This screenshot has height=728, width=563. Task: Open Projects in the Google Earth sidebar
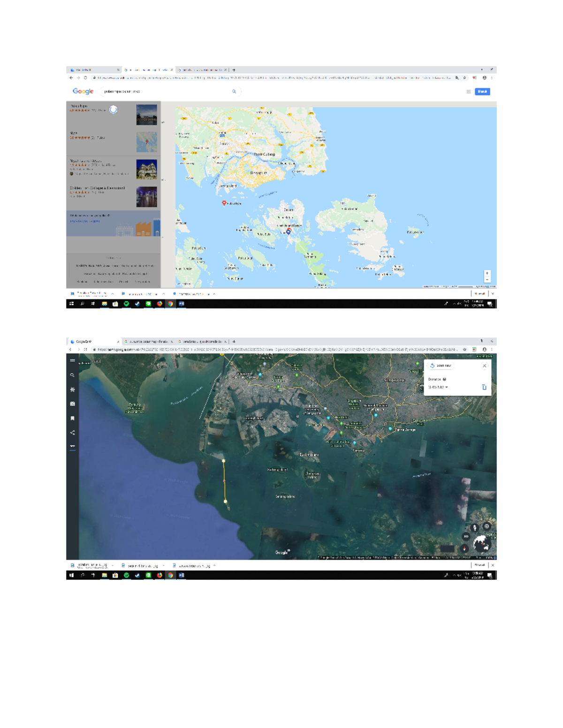coord(71,418)
